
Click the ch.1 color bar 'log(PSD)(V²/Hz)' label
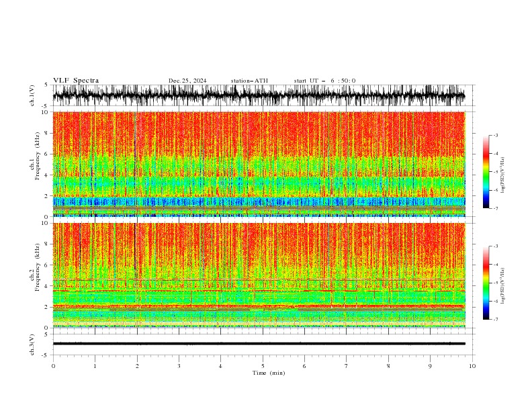tap(502, 176)
